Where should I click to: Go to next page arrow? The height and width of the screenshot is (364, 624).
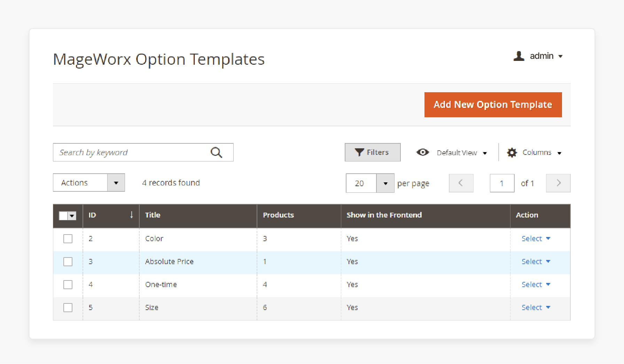tap(558, 183)
